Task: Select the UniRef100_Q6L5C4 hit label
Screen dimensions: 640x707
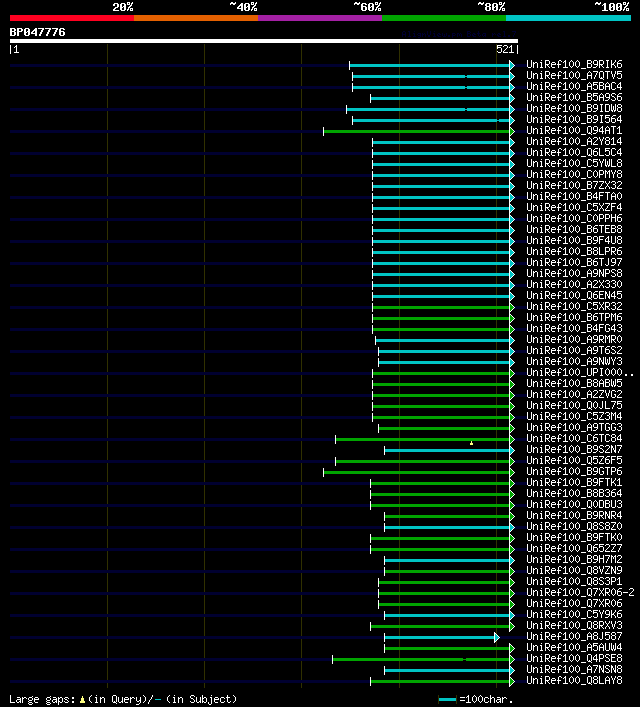Action: [574, 152]
